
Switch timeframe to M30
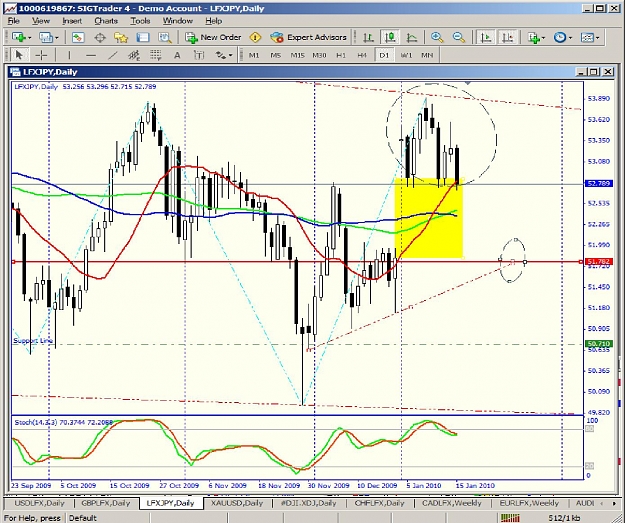point(319,55)
